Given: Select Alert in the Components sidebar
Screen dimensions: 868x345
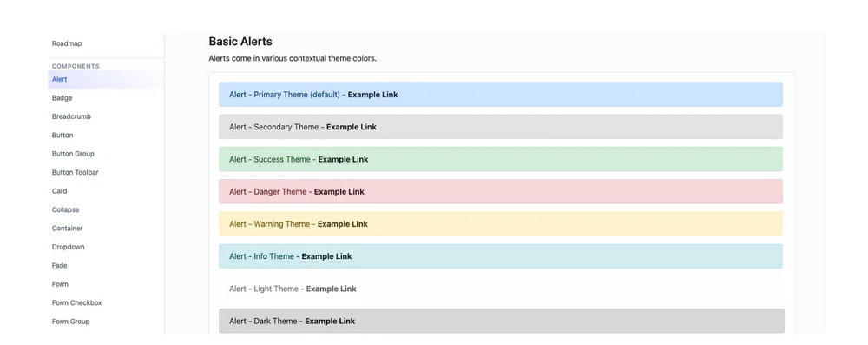Looking at the screenshot, I should click(x=59, y=79).
